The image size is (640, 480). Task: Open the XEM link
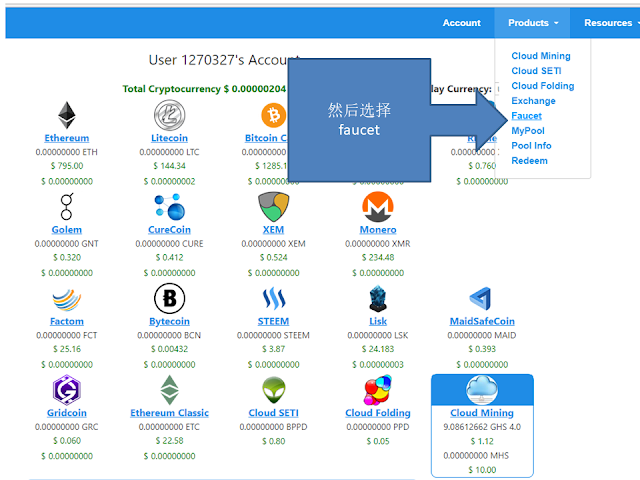point(273,230)
